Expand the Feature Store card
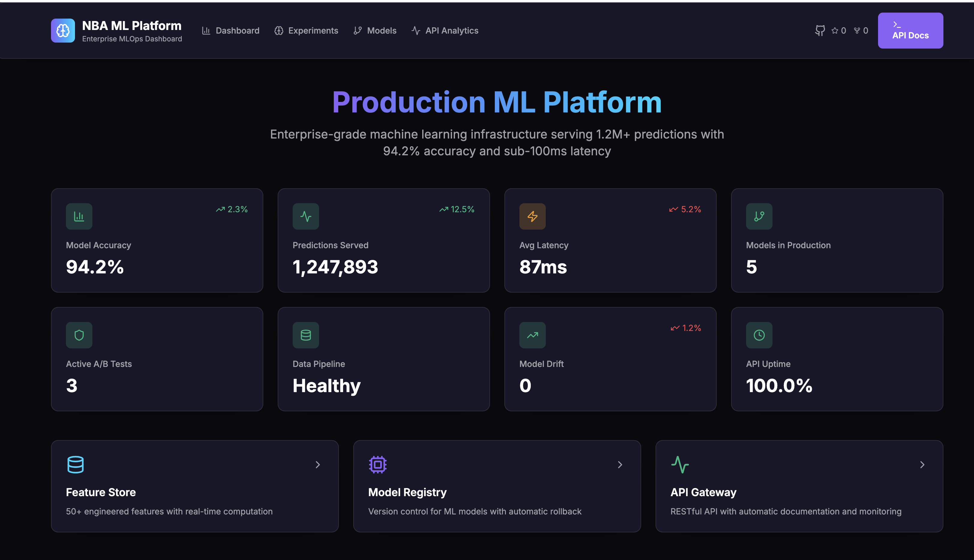974x560 pixels. coord(318,465)
